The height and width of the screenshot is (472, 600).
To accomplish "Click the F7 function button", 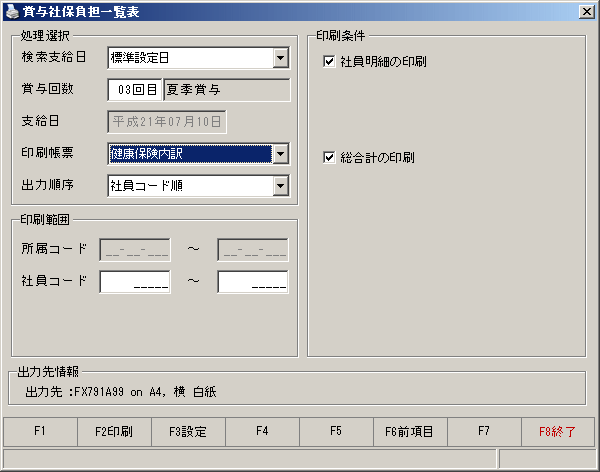I will [484, 432].
